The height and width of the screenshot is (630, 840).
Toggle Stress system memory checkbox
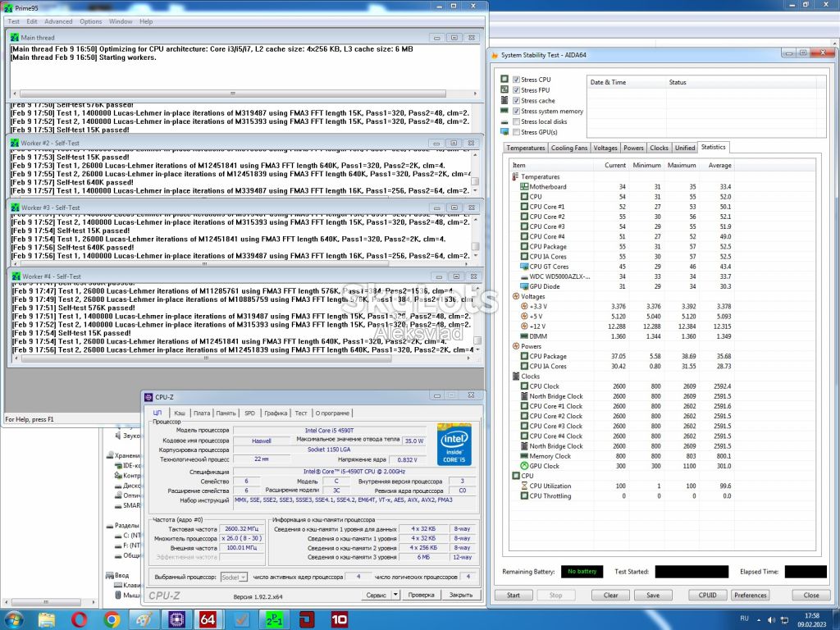[516, 111]
